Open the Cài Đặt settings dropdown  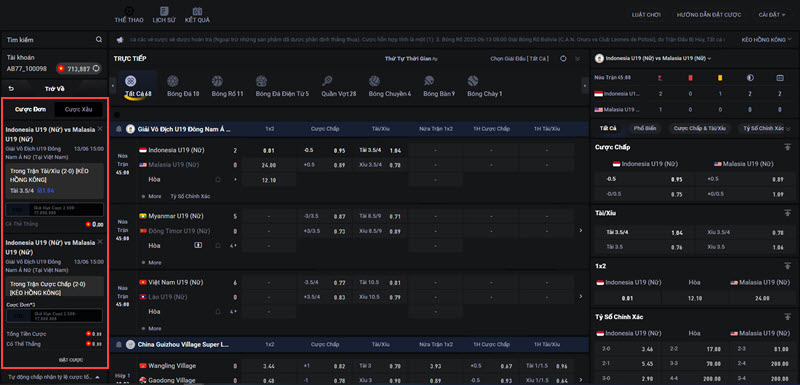coord(771,15)
